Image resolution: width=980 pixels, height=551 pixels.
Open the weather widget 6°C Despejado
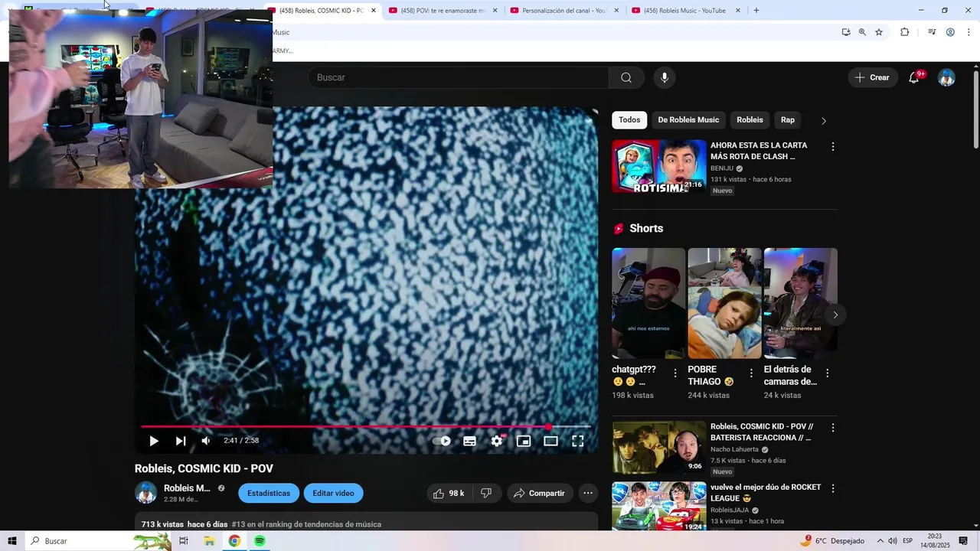click(x=832, y=541)
